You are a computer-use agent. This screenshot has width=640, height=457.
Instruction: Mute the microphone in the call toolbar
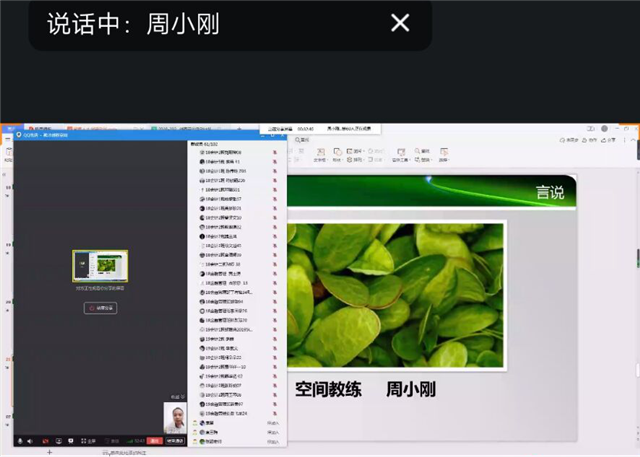(20, 440)
